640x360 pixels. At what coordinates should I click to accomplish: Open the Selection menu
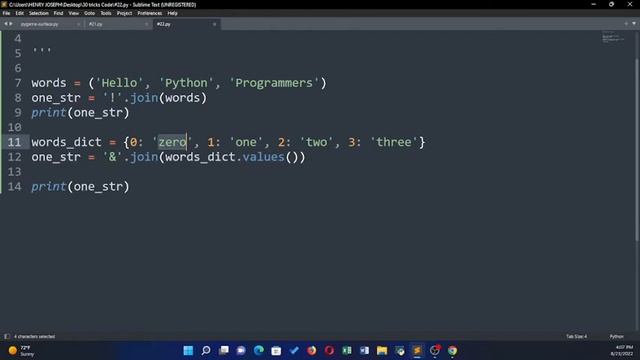point(38,13)
